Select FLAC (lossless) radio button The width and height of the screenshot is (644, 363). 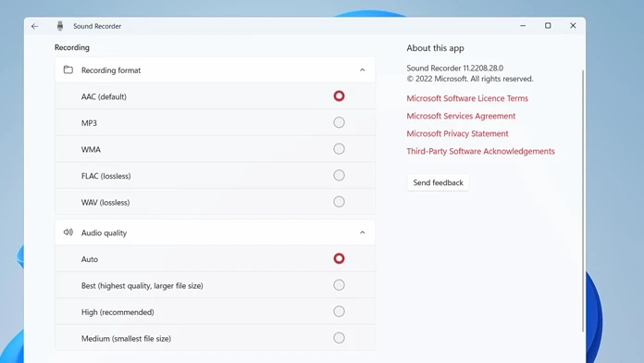[339, 176]
